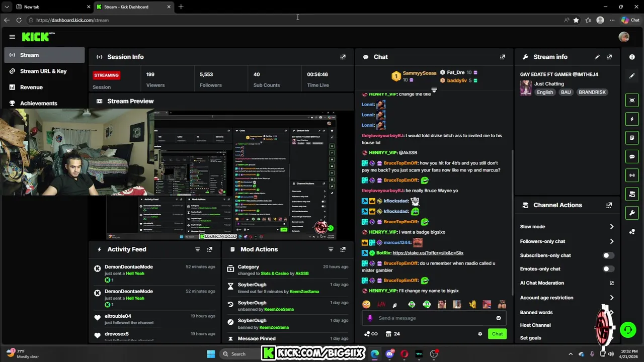This screenshot has height=362, width=644.
Task: Filter the Mod Actions list
Action: pos(331,249)
